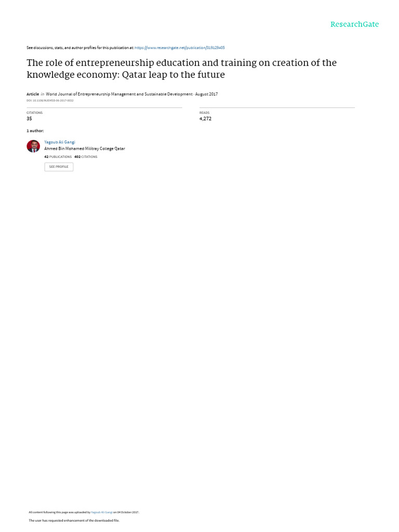Click the "1 author:" heading

(35, 131)
